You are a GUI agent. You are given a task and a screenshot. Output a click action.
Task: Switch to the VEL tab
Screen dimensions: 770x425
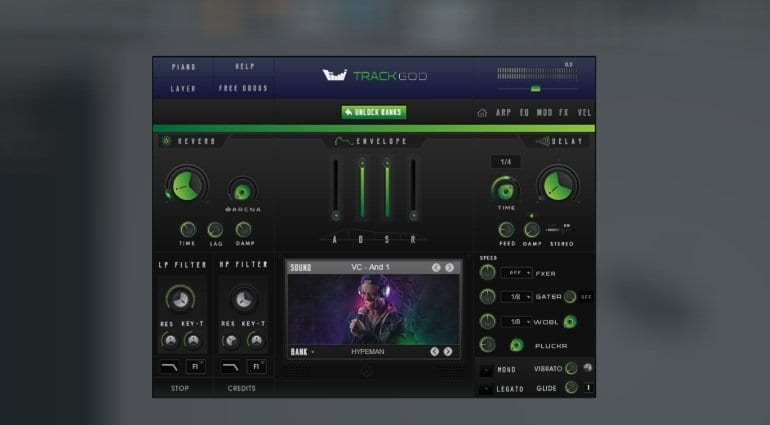pos(584,113)
